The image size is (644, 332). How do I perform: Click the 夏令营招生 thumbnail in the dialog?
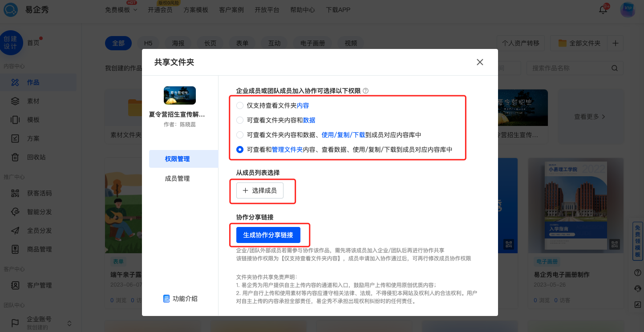coord(180,95)
